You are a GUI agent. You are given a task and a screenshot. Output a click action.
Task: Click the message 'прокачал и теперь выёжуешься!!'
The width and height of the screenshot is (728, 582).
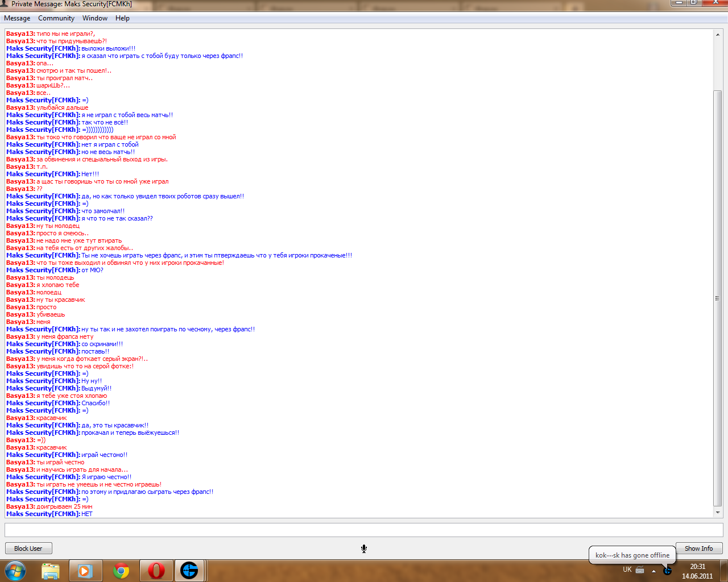pos(130,433)
